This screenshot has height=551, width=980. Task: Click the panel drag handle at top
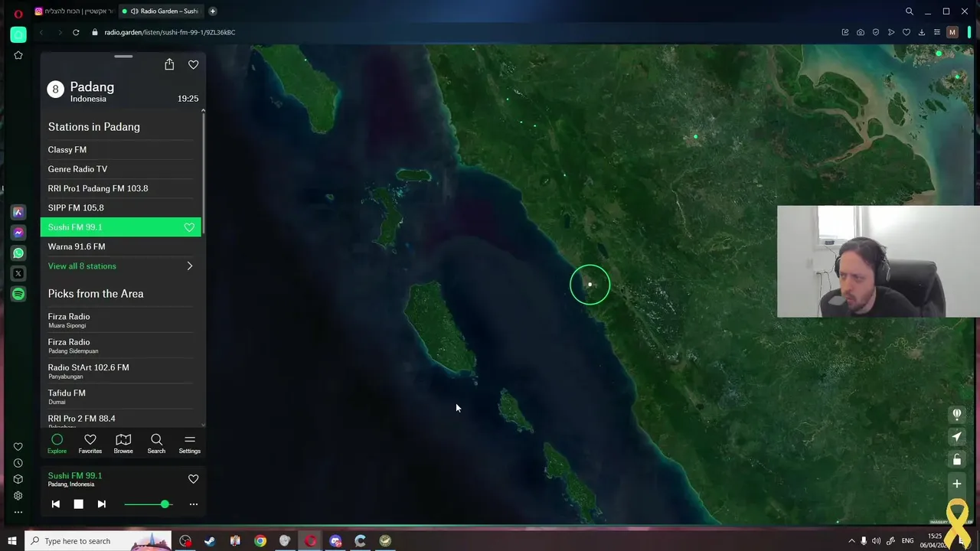(x=123, y=57)
